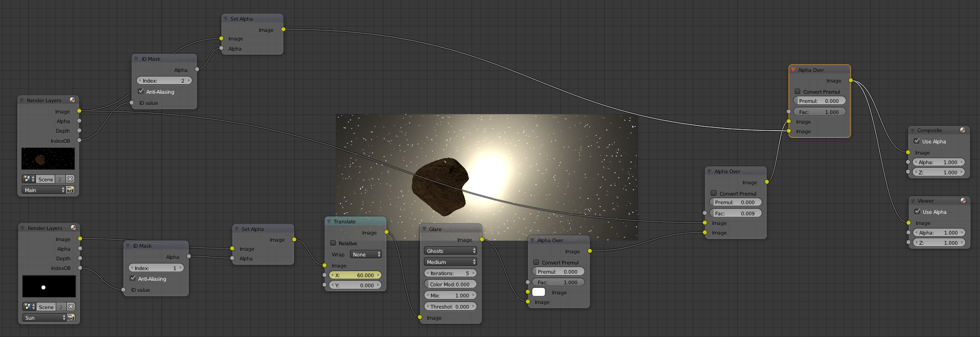Unlink scene with X in Sun Render Layers node

click(x=71, y=307)
